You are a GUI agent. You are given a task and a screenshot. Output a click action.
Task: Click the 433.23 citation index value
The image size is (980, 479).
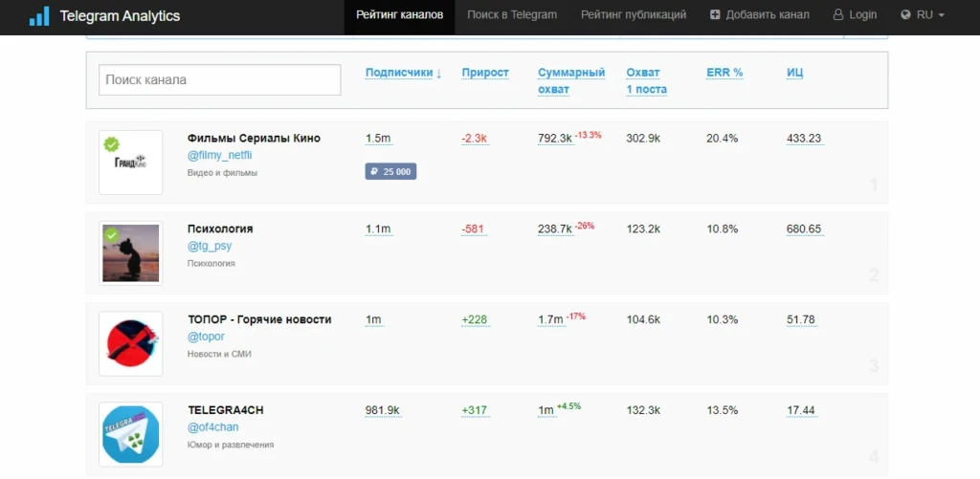click(x=804, y=139)
